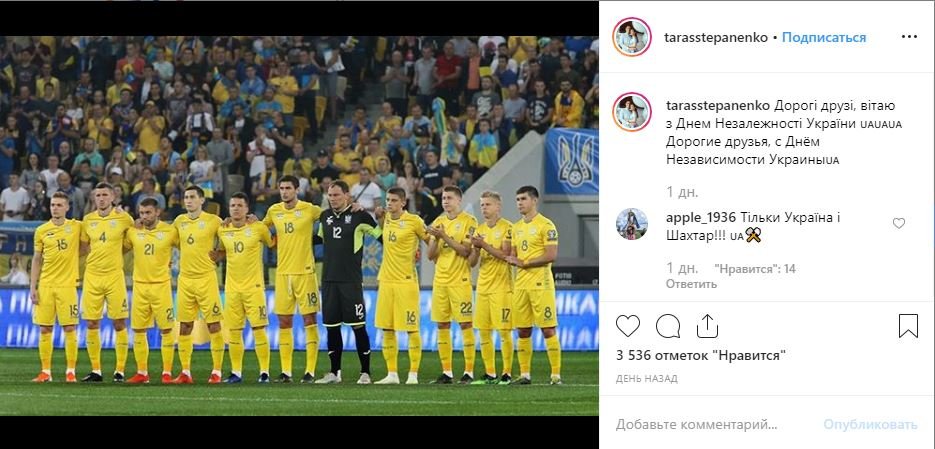Open the three-dot more options menu

point(909,37)
